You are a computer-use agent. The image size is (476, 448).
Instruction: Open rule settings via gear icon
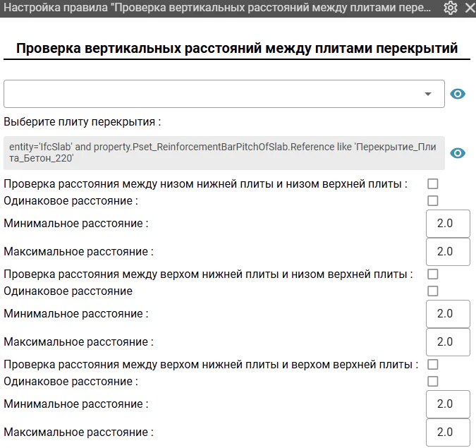tap(450, 8)
